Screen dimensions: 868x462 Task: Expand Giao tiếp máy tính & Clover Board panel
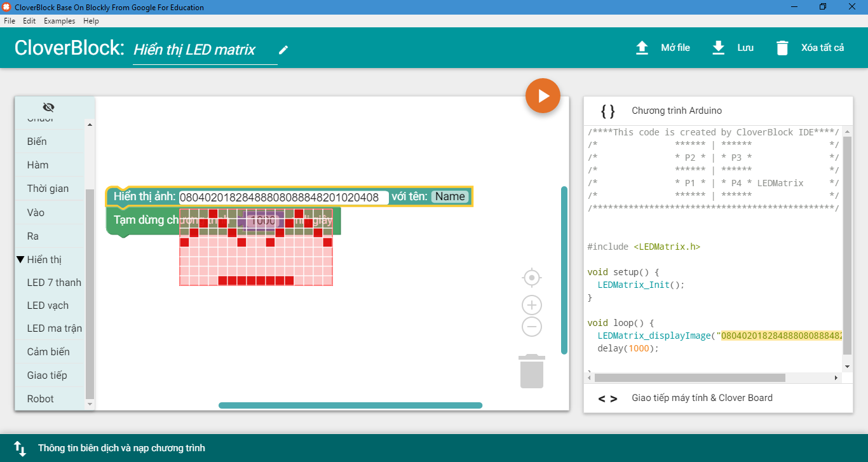(x=702, y=398)
